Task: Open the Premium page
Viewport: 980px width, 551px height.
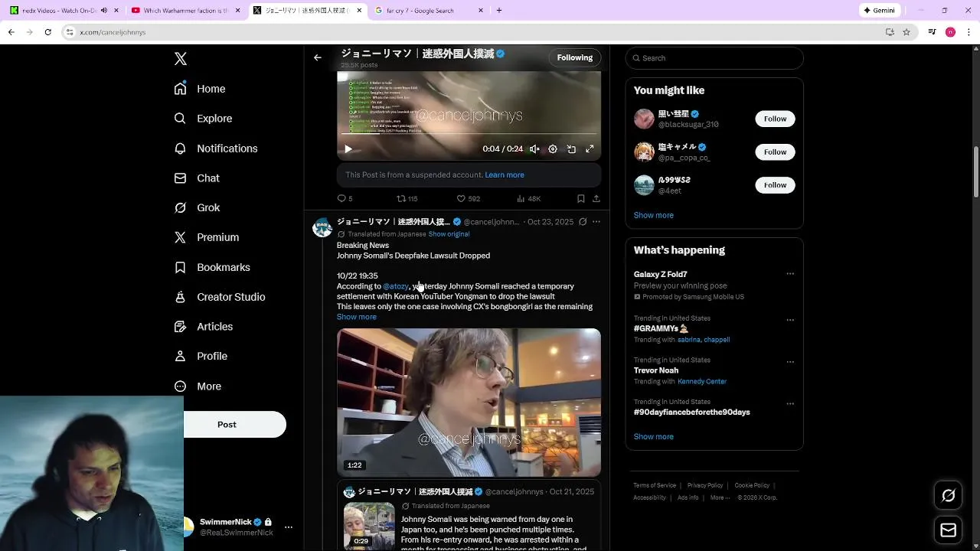Action: click(x=207, y=237)
